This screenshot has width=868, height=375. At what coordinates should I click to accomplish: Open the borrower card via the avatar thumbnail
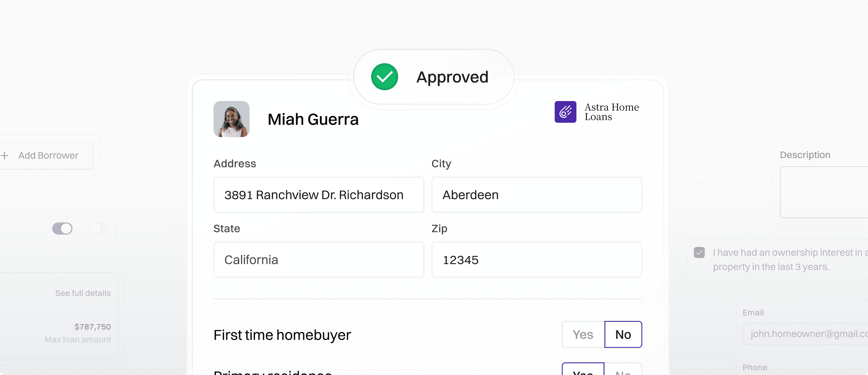(x=231, y=119)
